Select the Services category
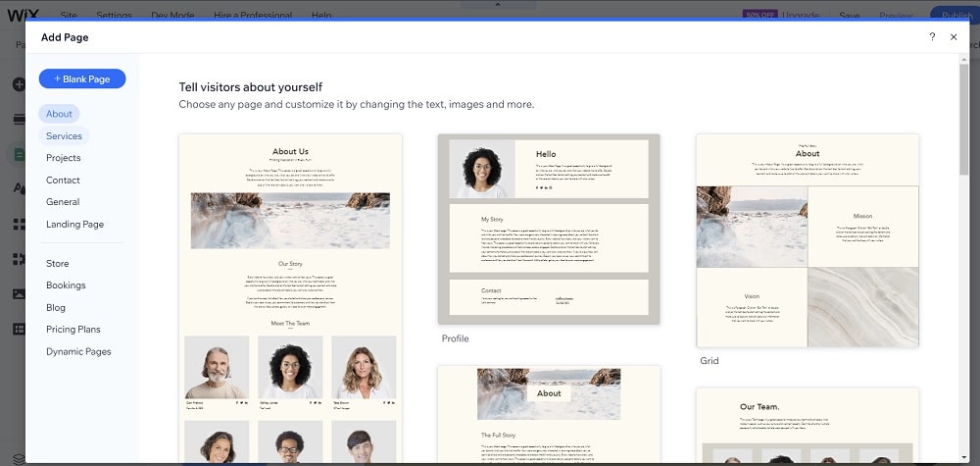The height and width of the screenshot is (466, 980). (64, 135)
